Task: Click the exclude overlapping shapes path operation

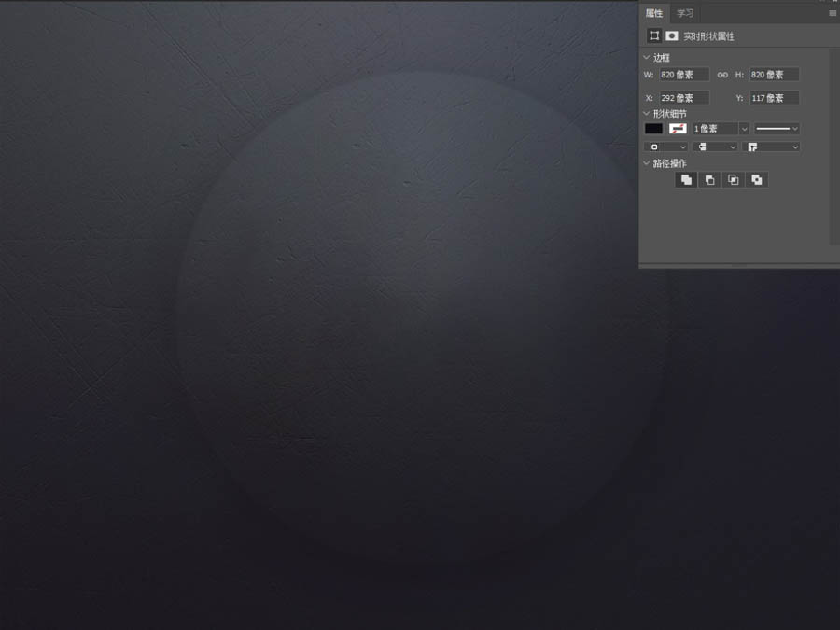Action: click(757, 180)
